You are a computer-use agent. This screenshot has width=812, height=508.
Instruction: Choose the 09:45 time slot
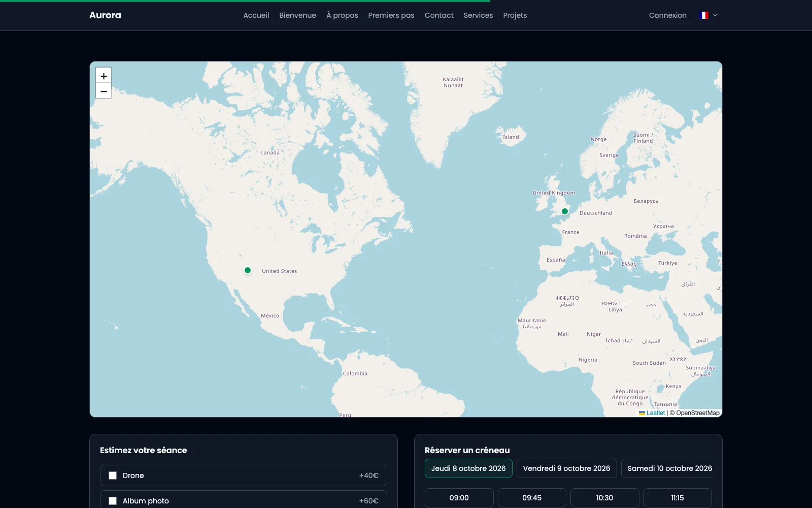(532, 498)
